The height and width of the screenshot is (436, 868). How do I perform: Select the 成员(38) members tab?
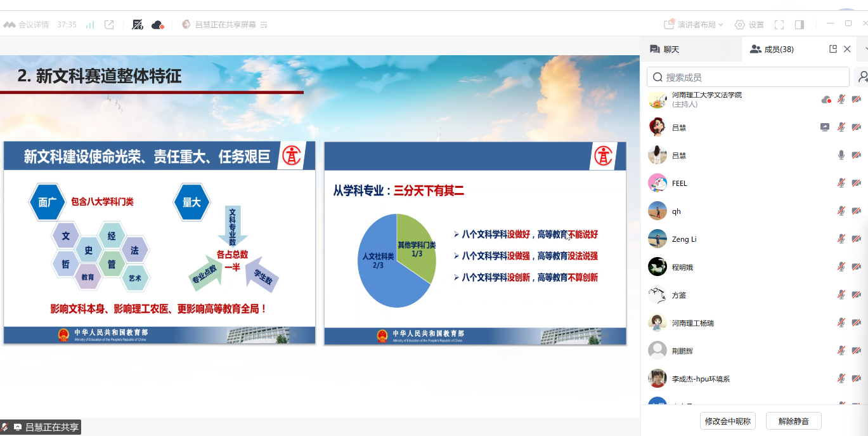(772, 50)
